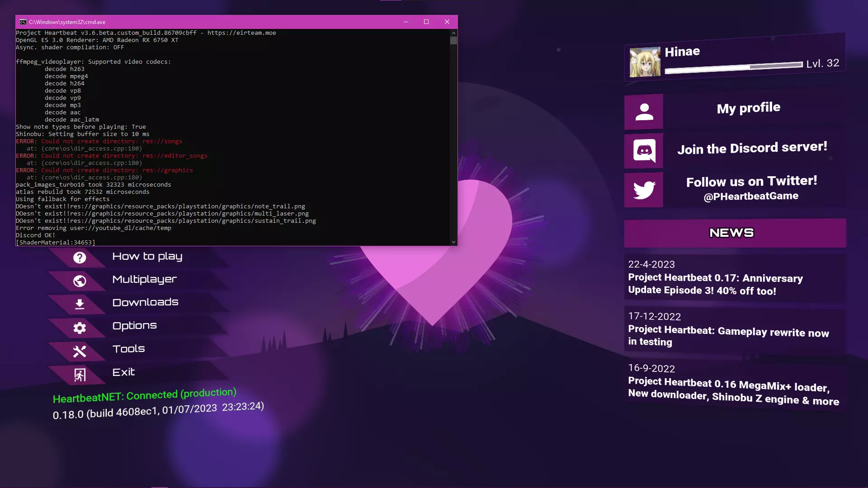
Task: Click the cmd window scroll up arrow
Action: (x=453, y=33)
